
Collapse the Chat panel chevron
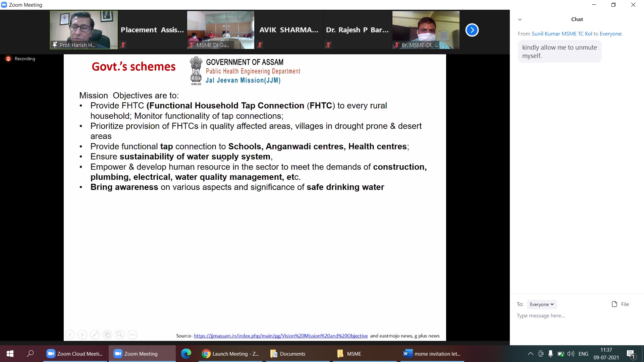pos(520,19)
